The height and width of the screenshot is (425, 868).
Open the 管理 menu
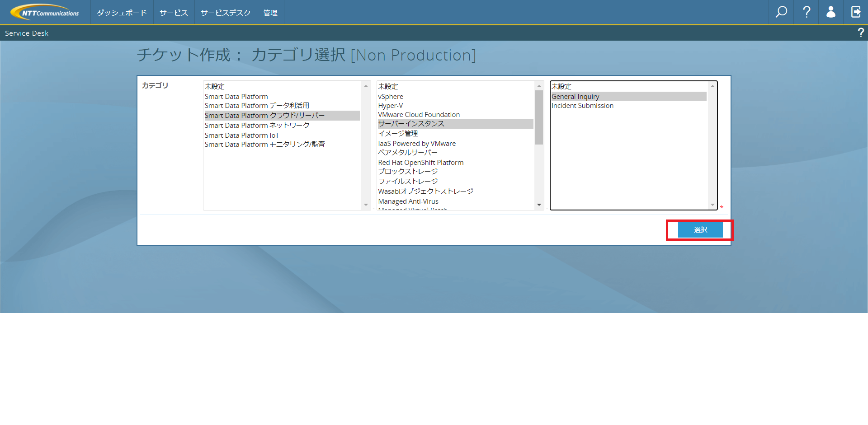270,13
